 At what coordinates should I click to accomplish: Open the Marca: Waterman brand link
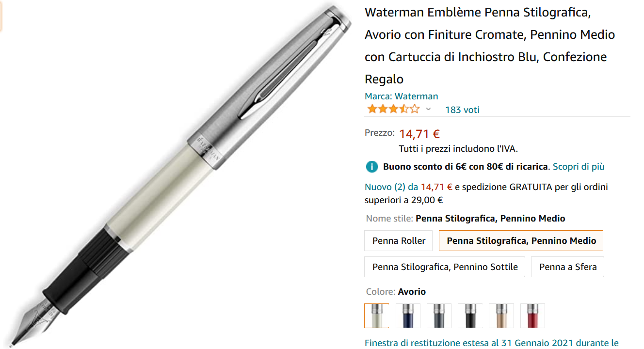point(401,96)
